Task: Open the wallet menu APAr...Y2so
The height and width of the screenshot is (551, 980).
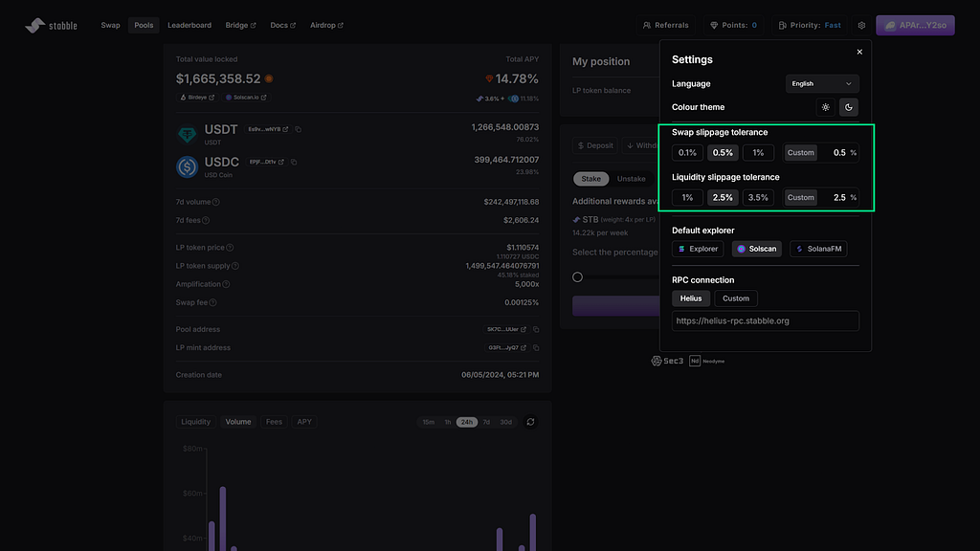Action: [x=915, y=26]
